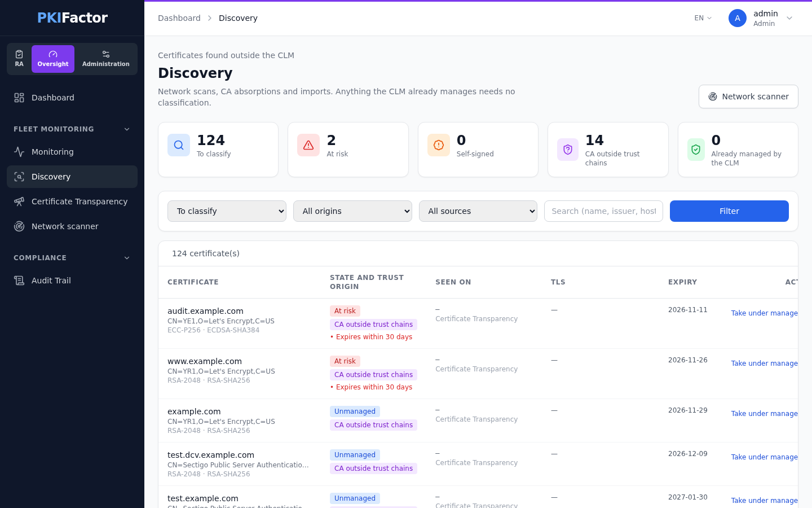Viewport: 812px width, 508px height.
Task: Click the Already managed green shield icon
Action: point(696,150)
